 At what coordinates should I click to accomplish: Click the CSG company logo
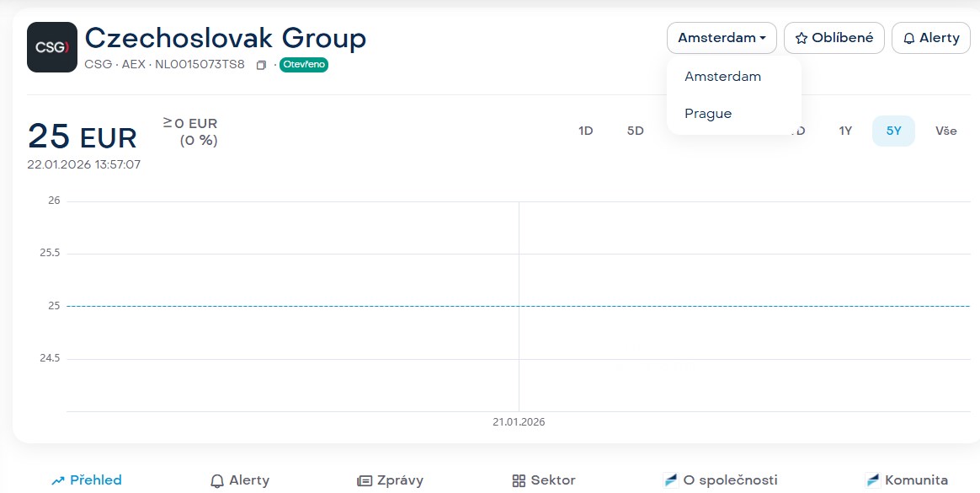(52, 47)
